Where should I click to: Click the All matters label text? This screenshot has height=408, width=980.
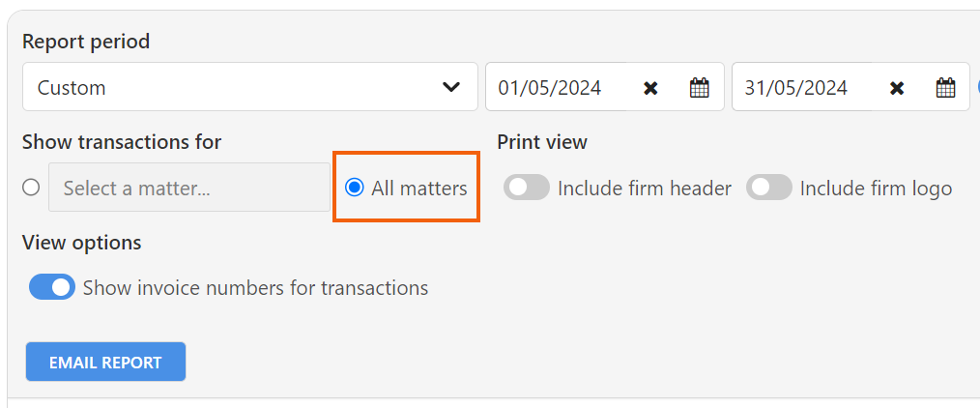click(x=419, y=189)
